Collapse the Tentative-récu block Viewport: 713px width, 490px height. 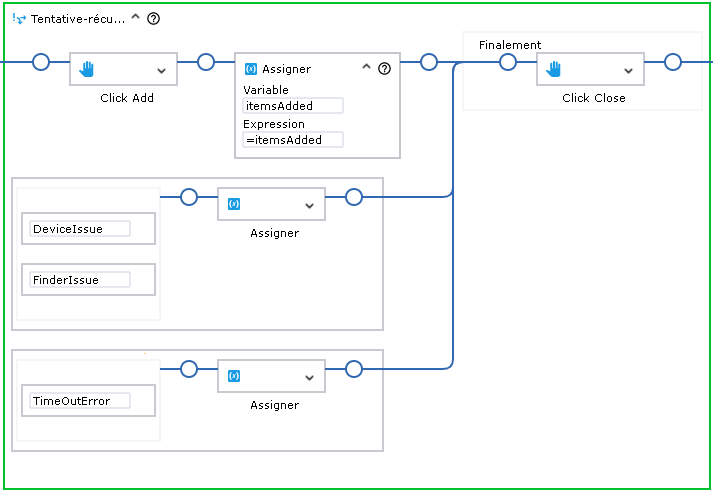(x=136, y=19)
